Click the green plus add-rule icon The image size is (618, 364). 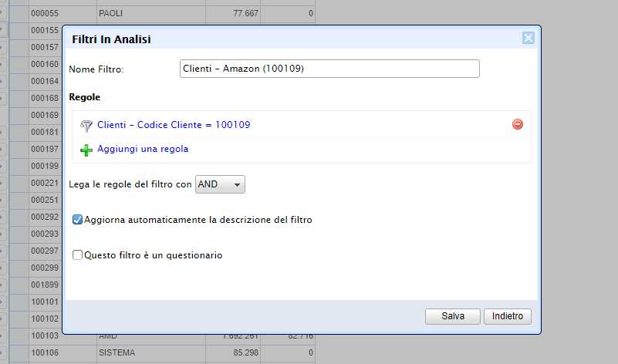tap(86, 150)
